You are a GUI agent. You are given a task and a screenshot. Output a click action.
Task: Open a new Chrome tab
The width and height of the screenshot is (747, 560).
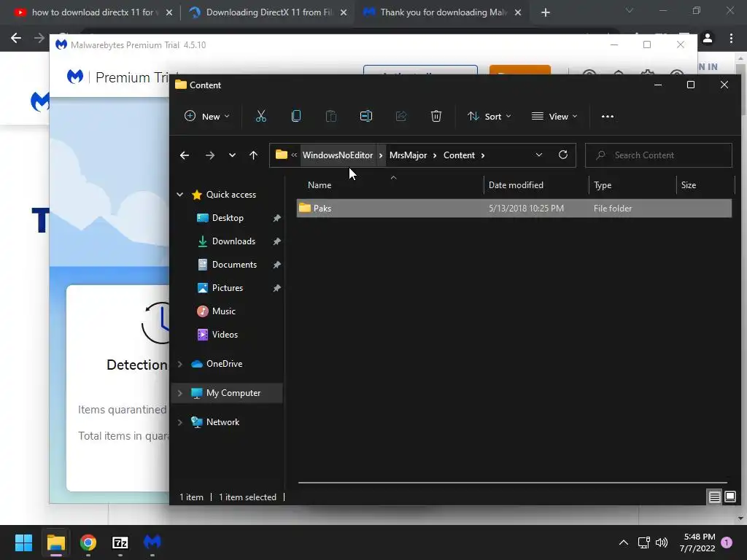(x=546, y=12)
